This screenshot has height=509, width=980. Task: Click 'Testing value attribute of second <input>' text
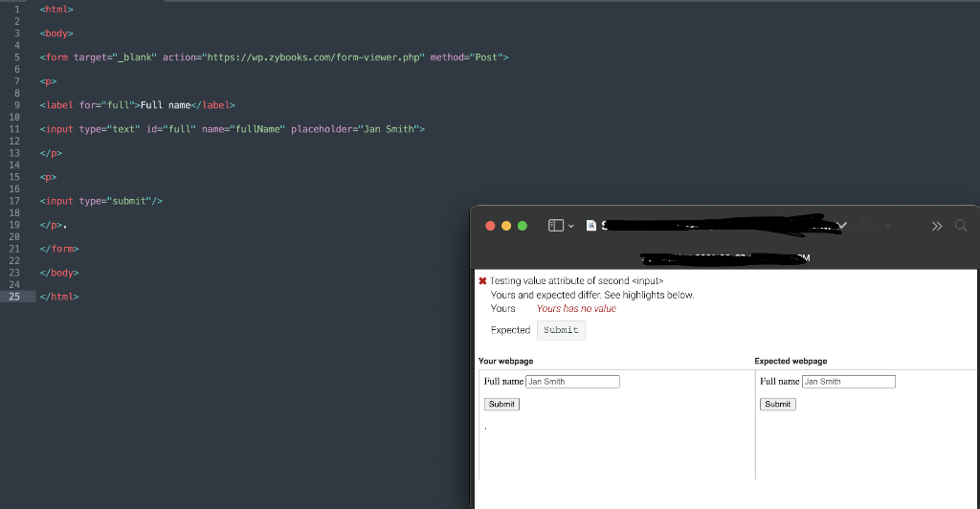(576, 281)
